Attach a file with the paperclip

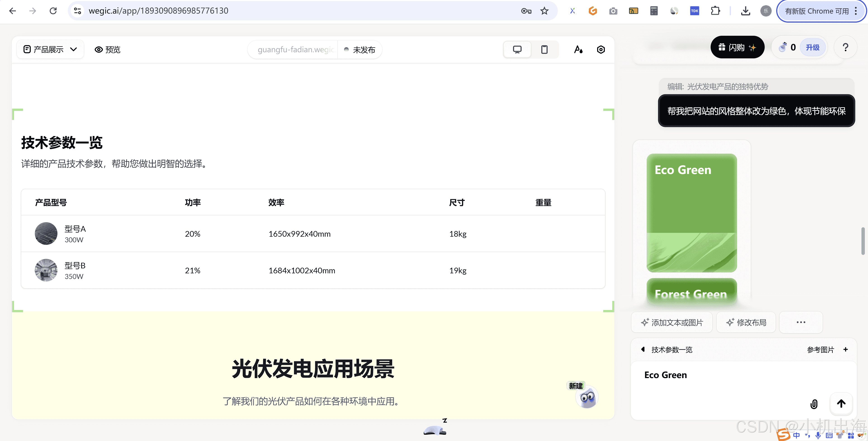coord(814,404)
